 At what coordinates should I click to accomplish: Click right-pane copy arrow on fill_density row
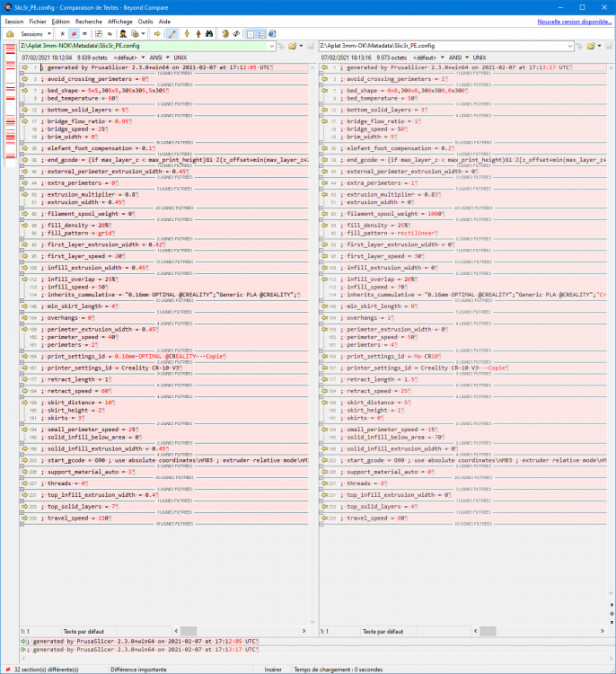tap(325, 226)
